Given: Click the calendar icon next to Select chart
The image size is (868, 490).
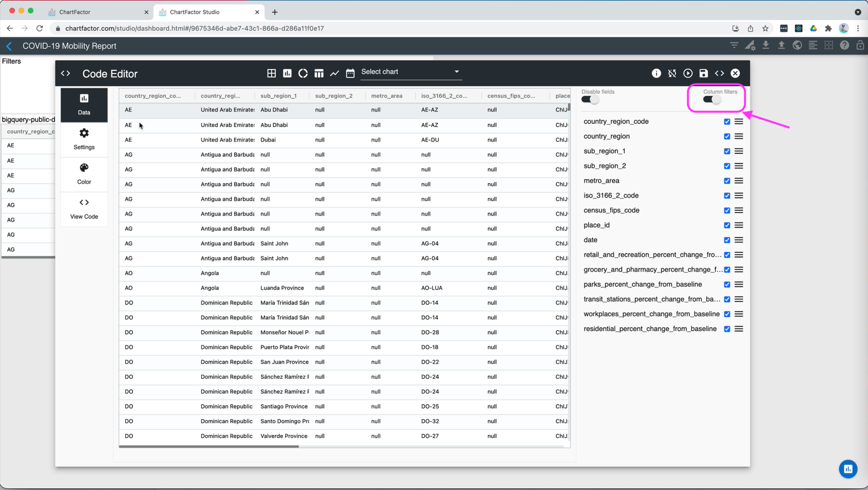Looking at the screenshot, I should click(x=350, y=73).
